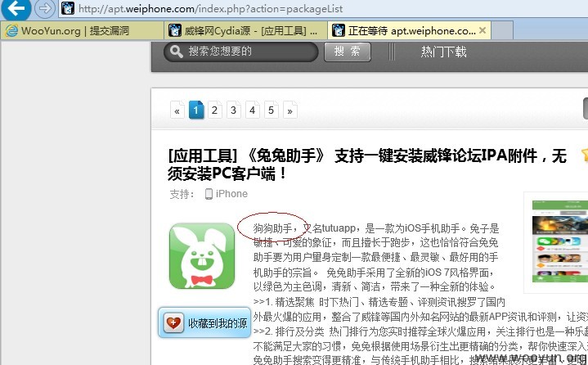The image size is (588, 365).
Task: Click the green rabbit 兔兔助手 app icon
Action: click(202, 256)
